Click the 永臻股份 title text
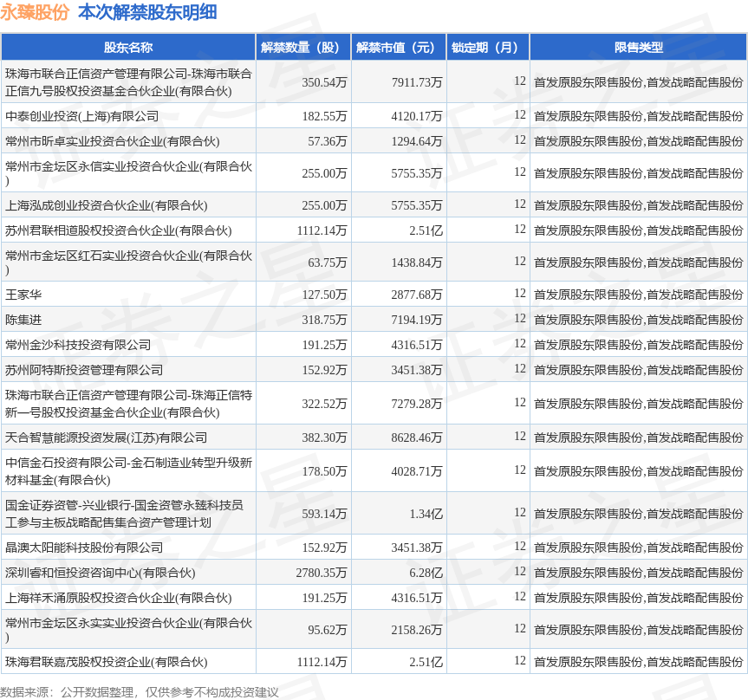The width and height of the screenshot is (748, 700). [x=35, y=12]
